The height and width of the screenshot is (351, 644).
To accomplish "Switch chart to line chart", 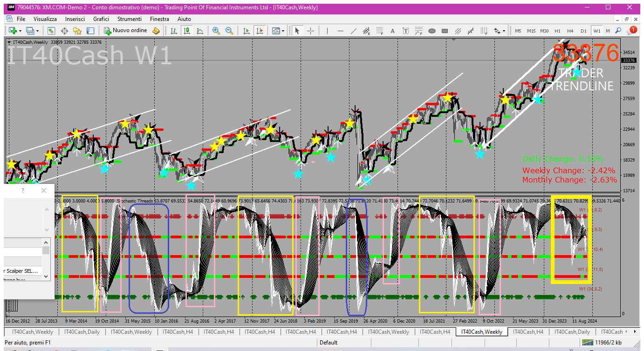I will [200, 31].
